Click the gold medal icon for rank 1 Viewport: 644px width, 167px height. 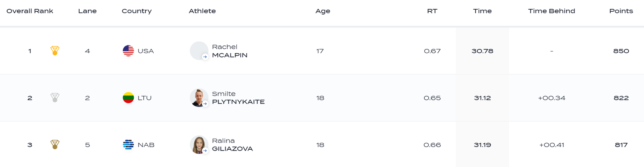pyautogui.click(x=55, y=51)
